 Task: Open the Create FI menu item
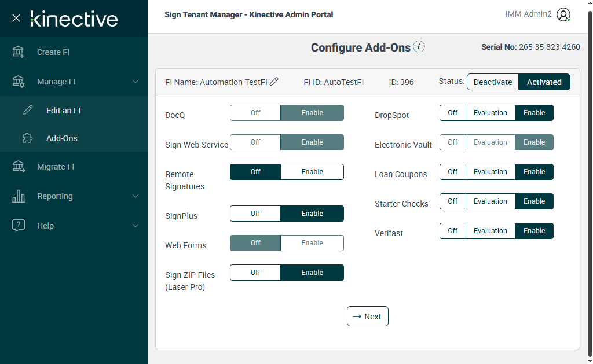[74, 52]
